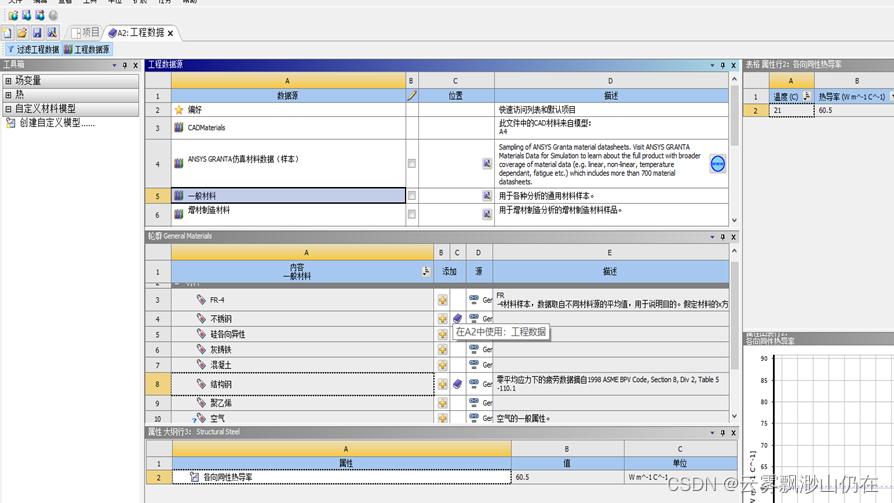Click browse location icon in ANSYS GRANTA row
The height and width of the screenshot is (503, 894).
(487, 164)
